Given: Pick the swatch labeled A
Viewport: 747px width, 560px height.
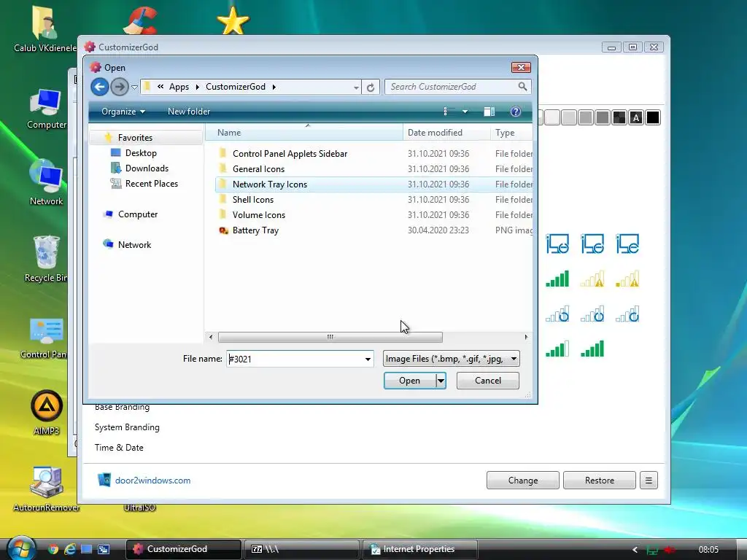Looking at the screenshot, I should click(636, 117).
